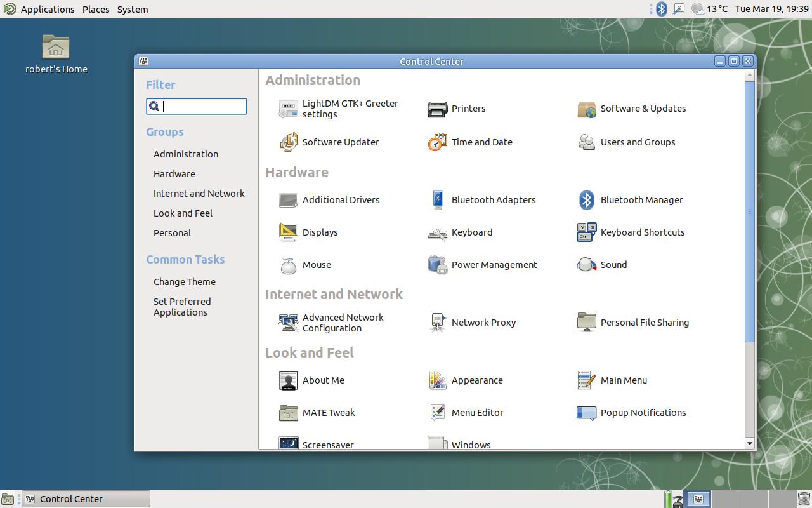The height and width of the screenshot is (508, 812).
Task: Click the Filter search field
Action: [197, 106]
